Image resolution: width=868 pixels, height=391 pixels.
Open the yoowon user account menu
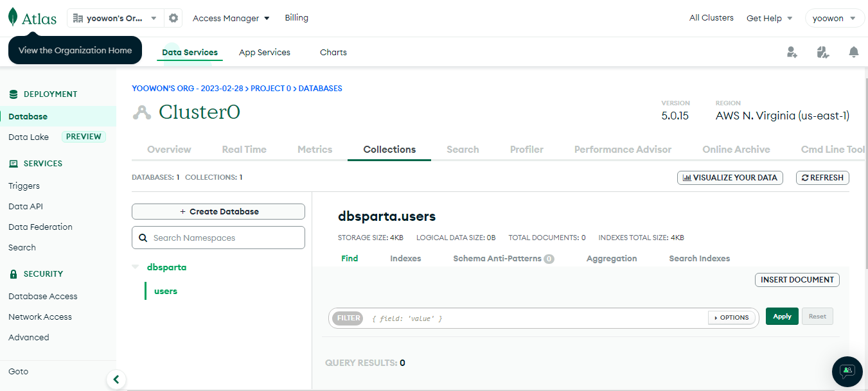pos(835,18)
